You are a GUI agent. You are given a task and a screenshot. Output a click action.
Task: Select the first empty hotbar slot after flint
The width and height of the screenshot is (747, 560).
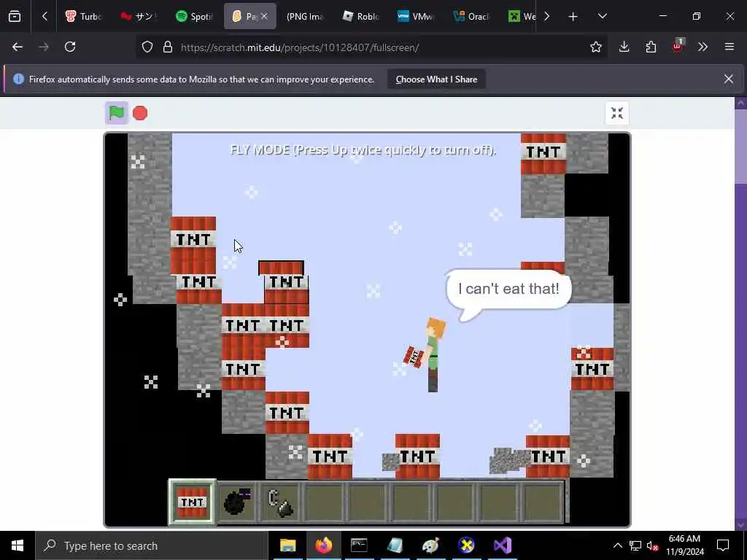(x=325, y=502)
